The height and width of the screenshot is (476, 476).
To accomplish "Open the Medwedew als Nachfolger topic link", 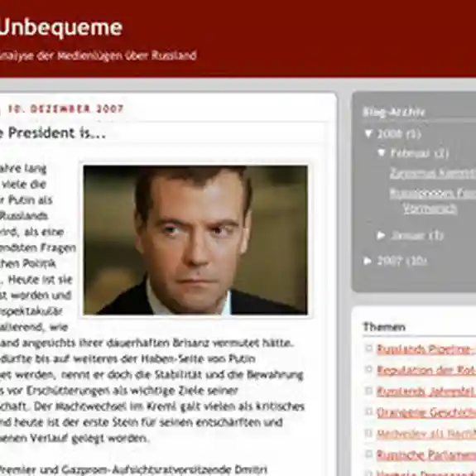I will pos(426,434).
